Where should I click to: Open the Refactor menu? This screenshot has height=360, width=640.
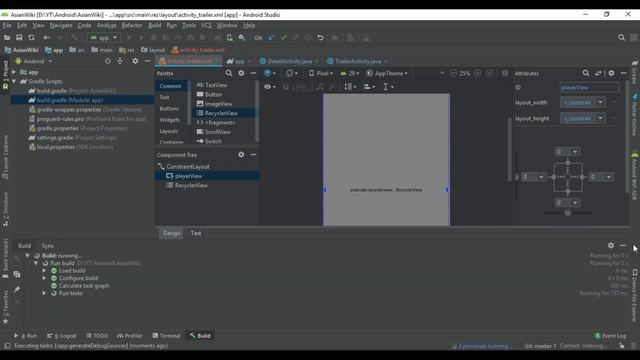[x=132, y=25]
